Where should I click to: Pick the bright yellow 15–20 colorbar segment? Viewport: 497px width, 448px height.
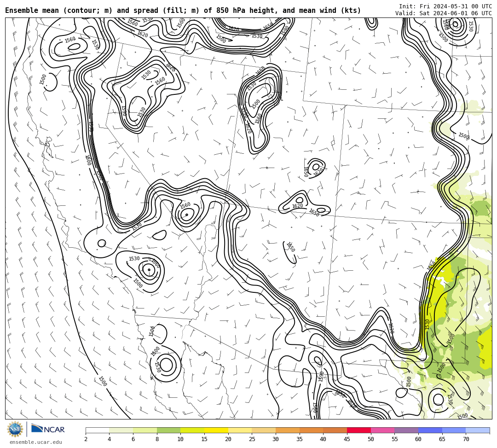(x=216, y=430)
